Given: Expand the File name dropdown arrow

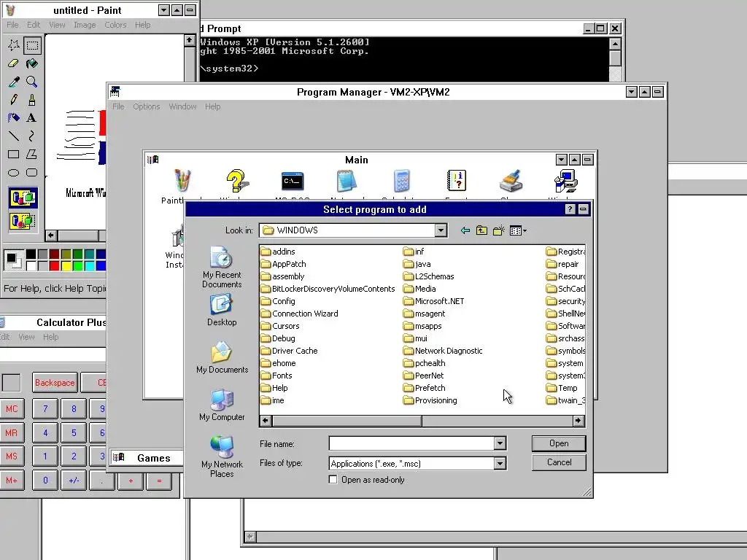Looking at the screenshot, I should (499, 443).
